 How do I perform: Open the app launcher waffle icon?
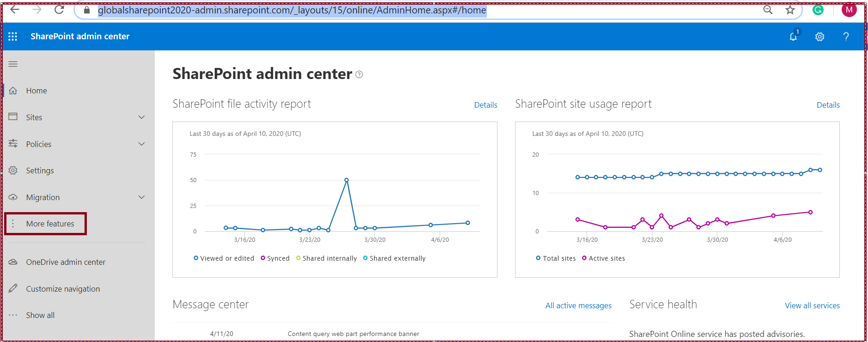tap(13, 37)
